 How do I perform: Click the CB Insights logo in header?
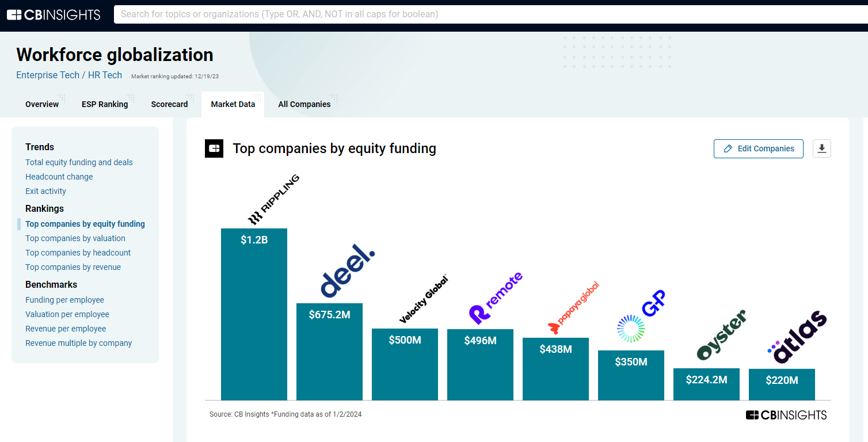pos(54,15)
